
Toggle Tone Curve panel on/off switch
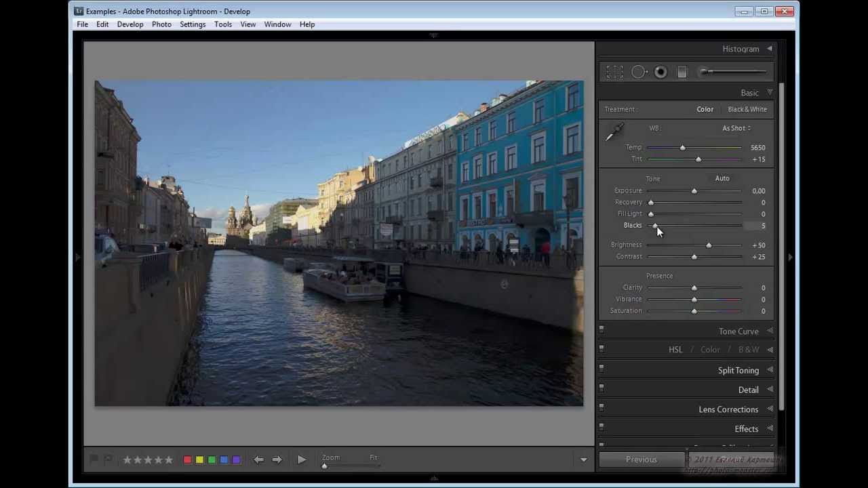pos(601,330)
